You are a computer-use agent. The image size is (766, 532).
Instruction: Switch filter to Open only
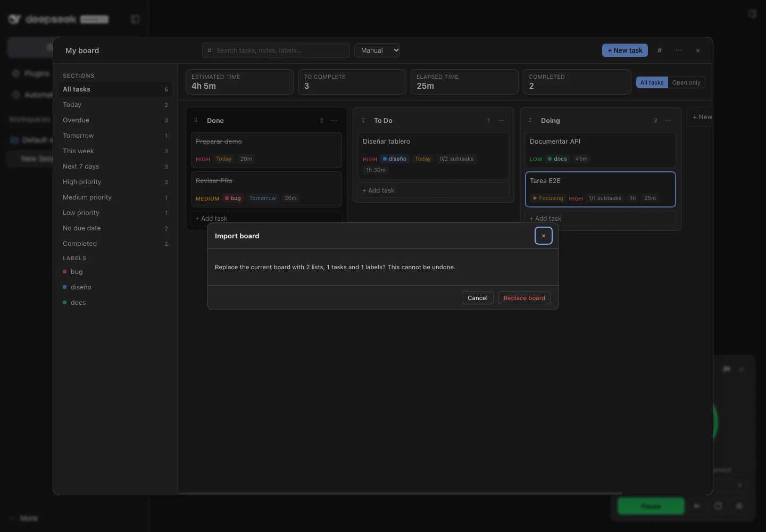tap(686, 82)
